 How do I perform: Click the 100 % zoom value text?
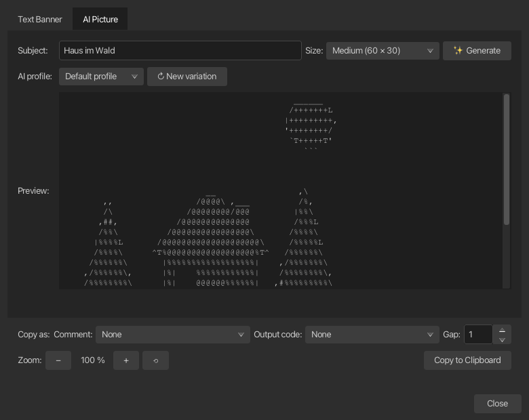(93, 360)
